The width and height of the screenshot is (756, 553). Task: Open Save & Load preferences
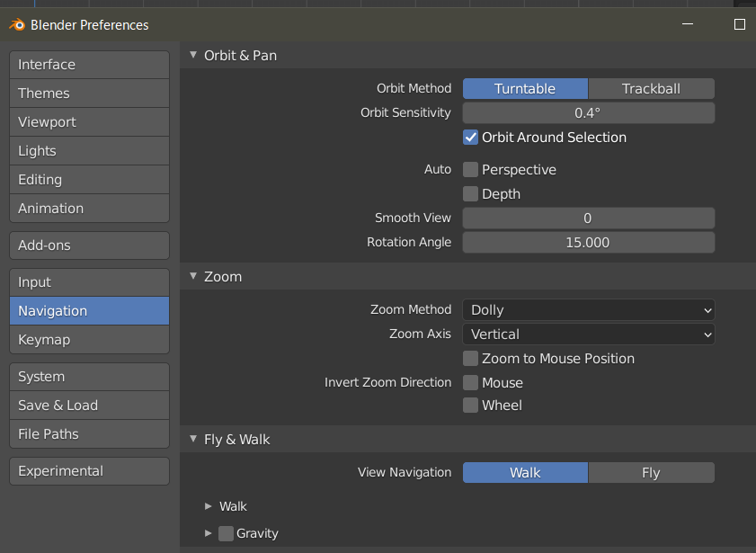tap(89, 406)
